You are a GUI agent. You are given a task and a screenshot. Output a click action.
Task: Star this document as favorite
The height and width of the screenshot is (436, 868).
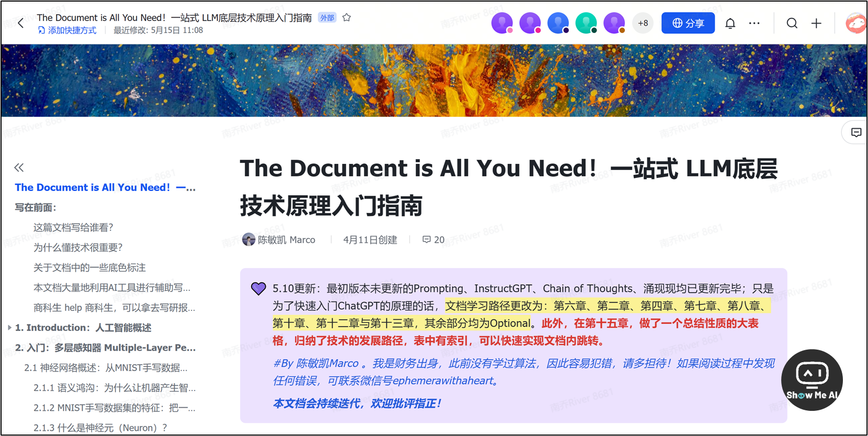[346, 17]
